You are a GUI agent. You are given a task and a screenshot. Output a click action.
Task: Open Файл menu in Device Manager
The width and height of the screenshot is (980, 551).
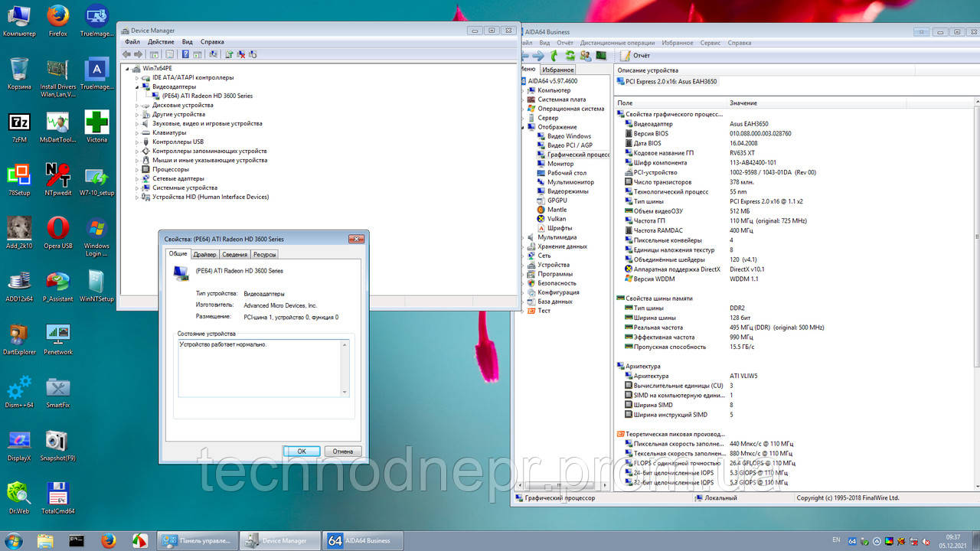pos(132,42)
